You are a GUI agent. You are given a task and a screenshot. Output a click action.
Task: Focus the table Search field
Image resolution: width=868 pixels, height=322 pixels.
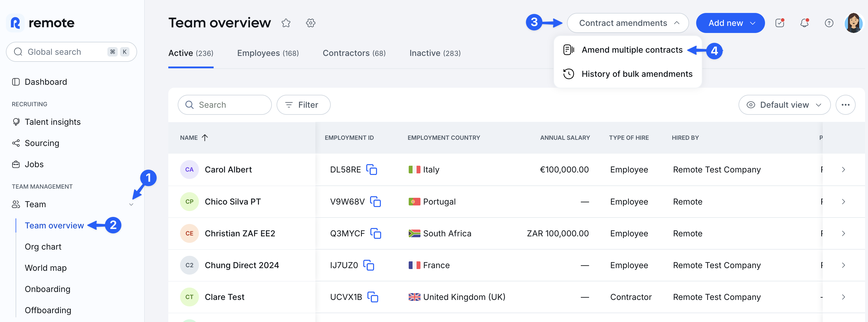225,105
